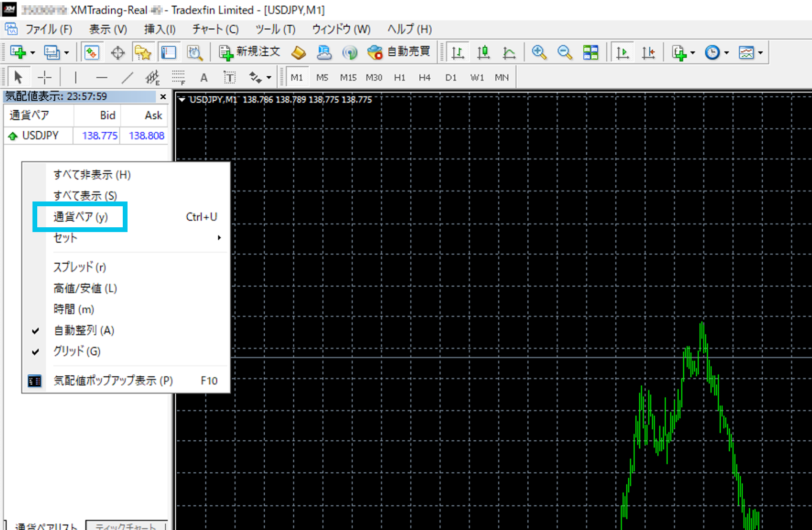Toggle the Grid (グリッド) menu option

coord(76,351)
